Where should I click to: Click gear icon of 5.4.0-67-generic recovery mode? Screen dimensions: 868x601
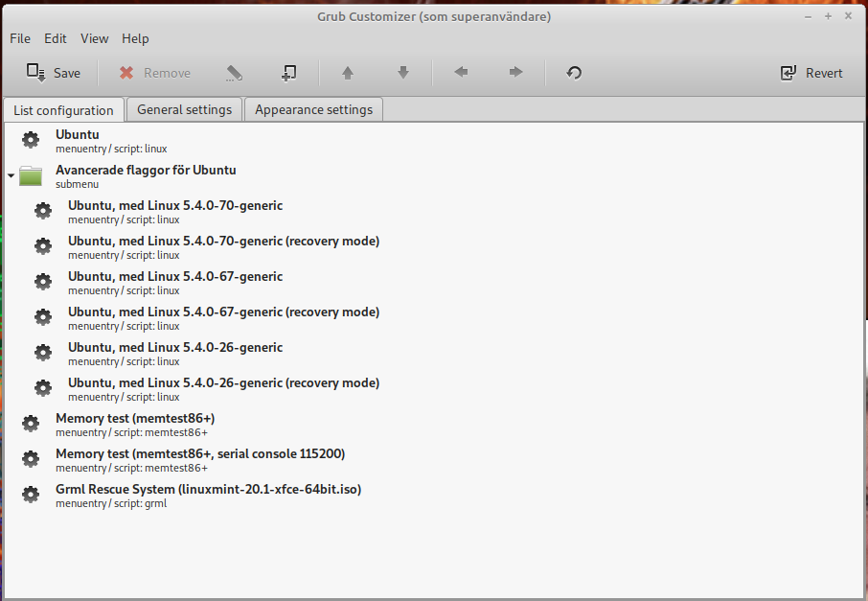[43, 317]
